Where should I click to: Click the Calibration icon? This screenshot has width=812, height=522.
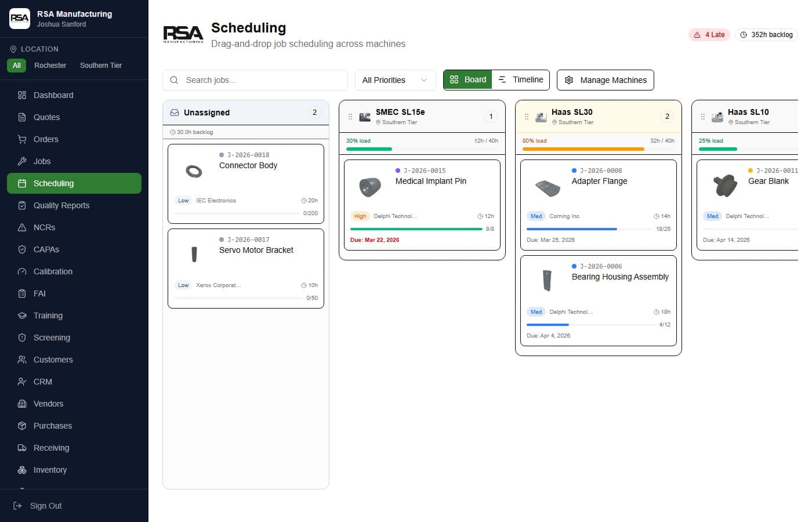[x=21, y=271]
